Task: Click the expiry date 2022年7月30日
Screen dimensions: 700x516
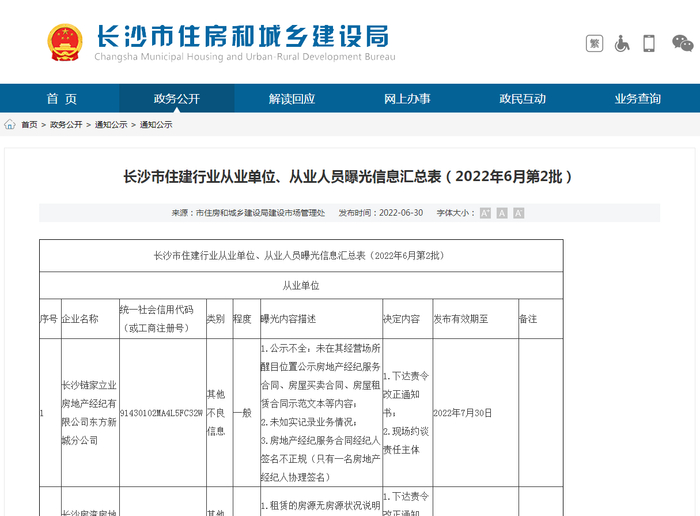Action: click(462, 413)
